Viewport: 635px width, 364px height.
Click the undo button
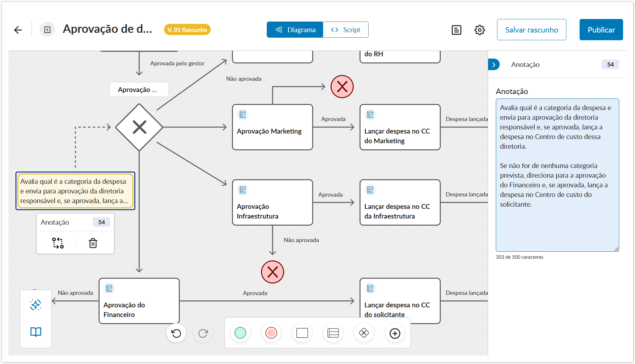pyautogui.click(x=176, y=333)
